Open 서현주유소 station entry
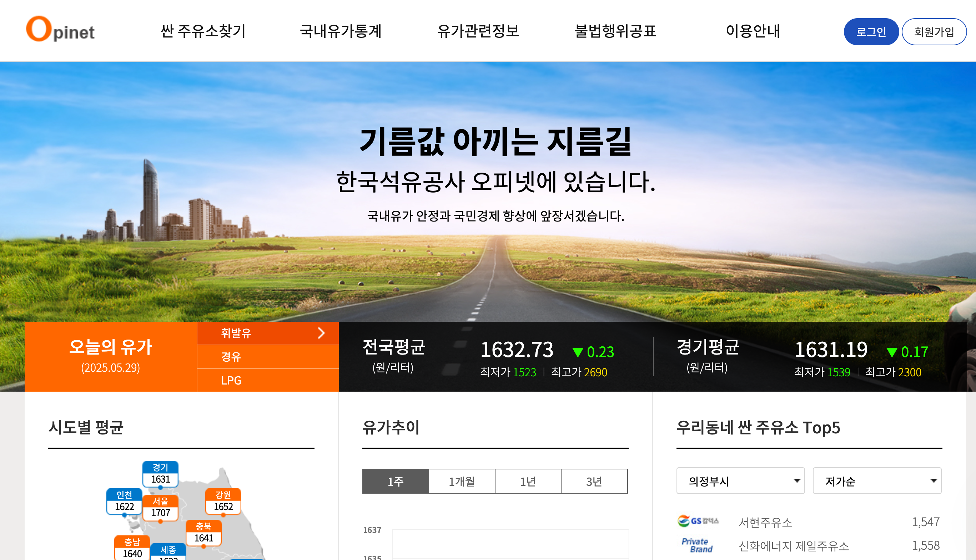Screen dimensions: 976x560 [765, 522]
